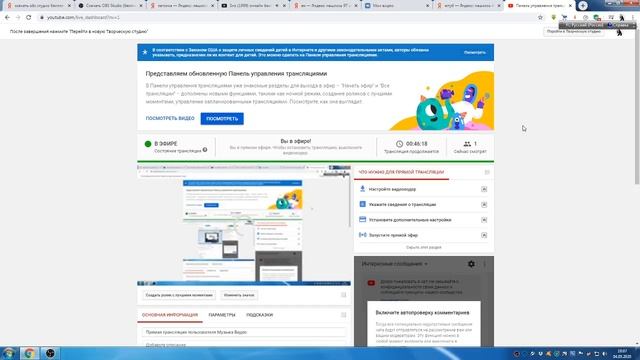Image resolution: width=640 pixels, height=360 pixels.
Task: Reload the page with the refresh icon
Action: tap(29, 18)
